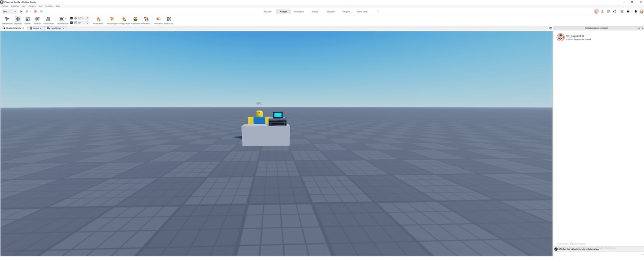Open the four-square layout icon
The image size is (644, 262).
622,12
